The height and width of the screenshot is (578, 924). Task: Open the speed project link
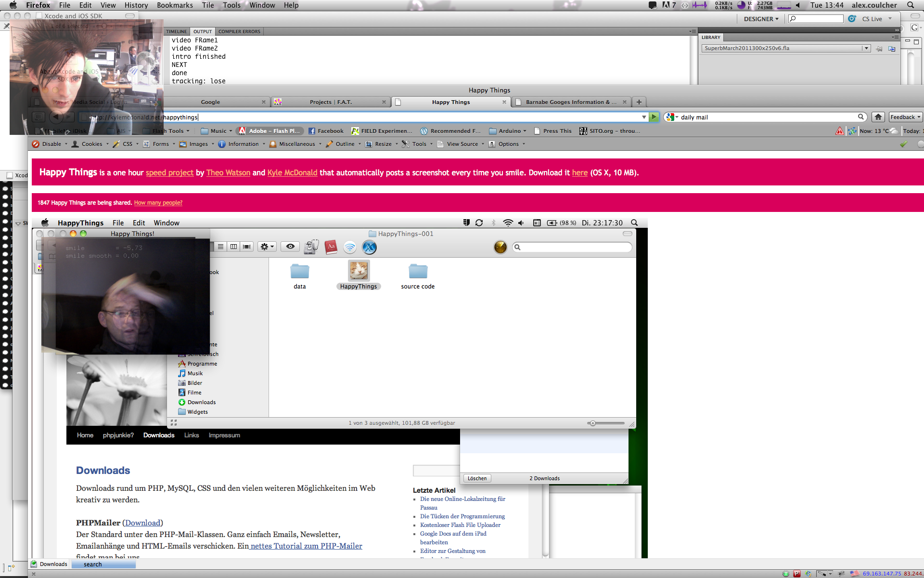click(169, 172)
